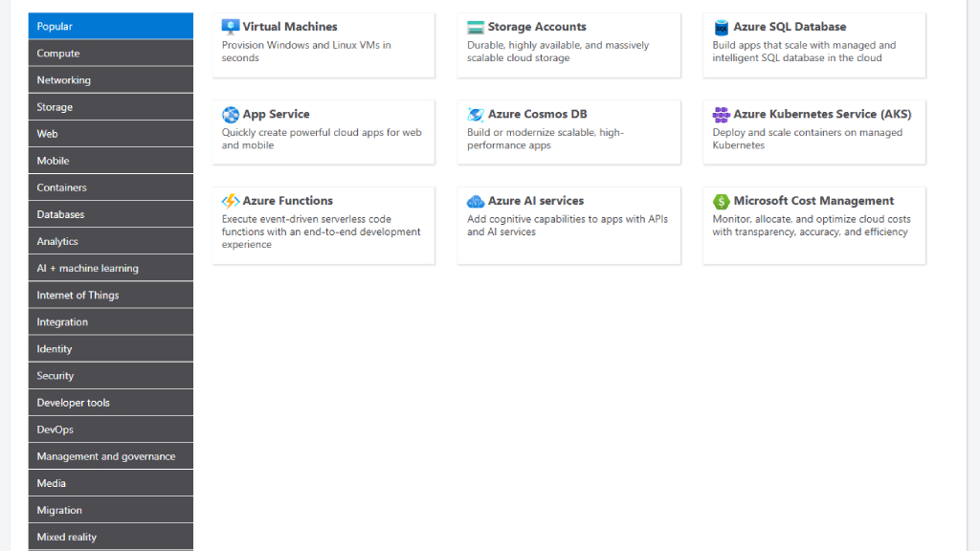This screenshot has height=551, width=980.
Task: Open the Storage Accounts title link
Action: (537, 27)
